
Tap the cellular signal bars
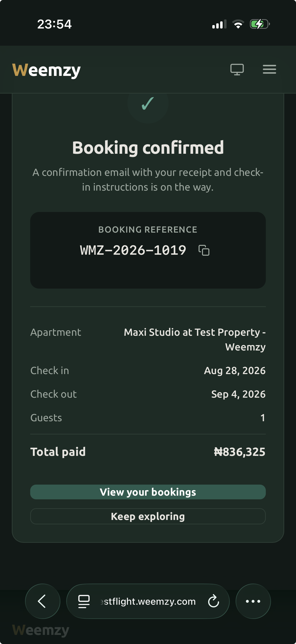coord(219,24)
